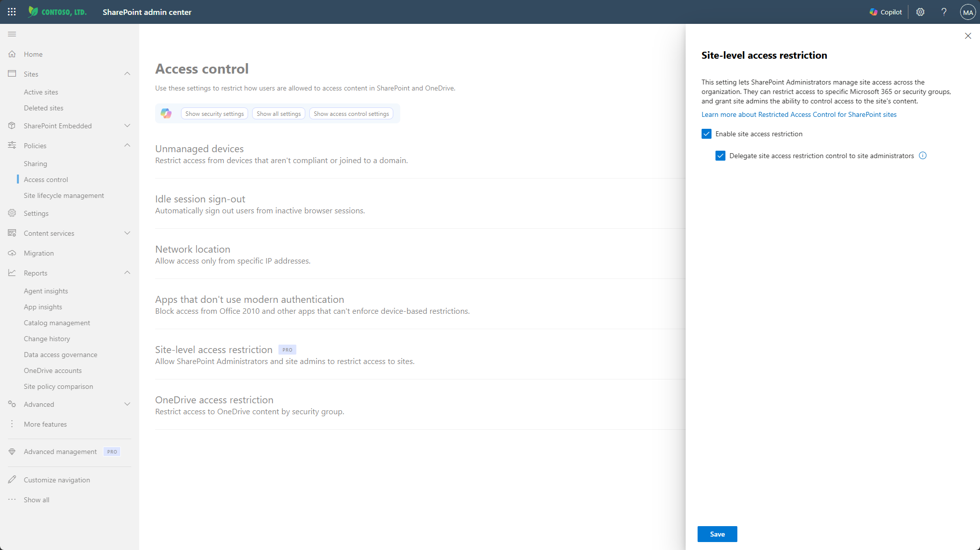Open Site lifecycle management
Screen dimensions: 980x550
[x=64, y=195]
